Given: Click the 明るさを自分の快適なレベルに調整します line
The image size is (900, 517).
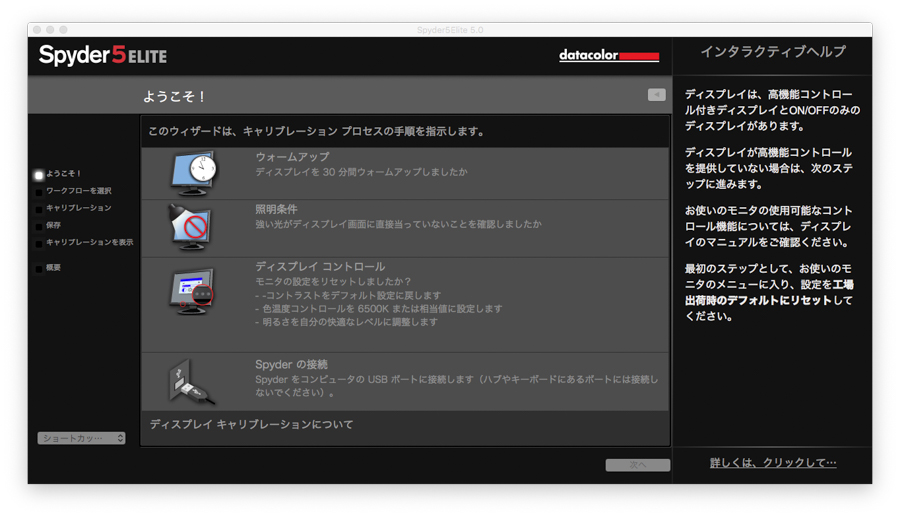Looking at the screenshot, I should click(346, 322).
